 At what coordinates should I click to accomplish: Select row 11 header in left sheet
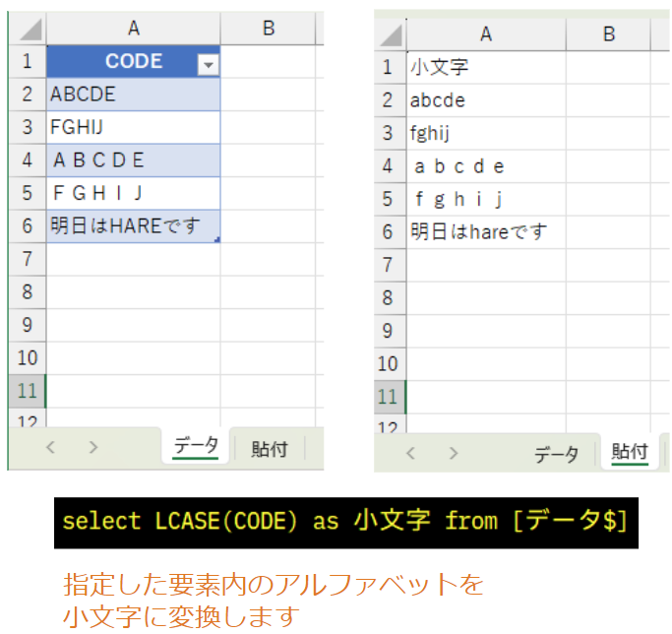pos(27,391)
